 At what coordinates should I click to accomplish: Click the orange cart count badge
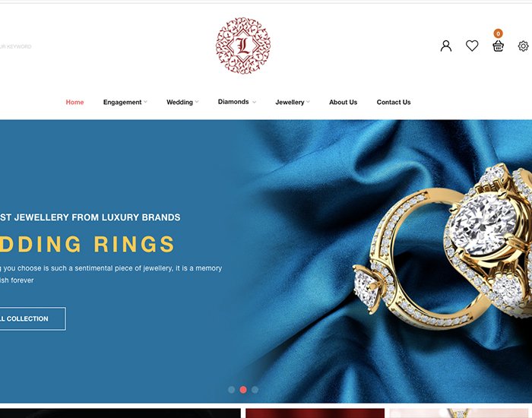[498, 33]
